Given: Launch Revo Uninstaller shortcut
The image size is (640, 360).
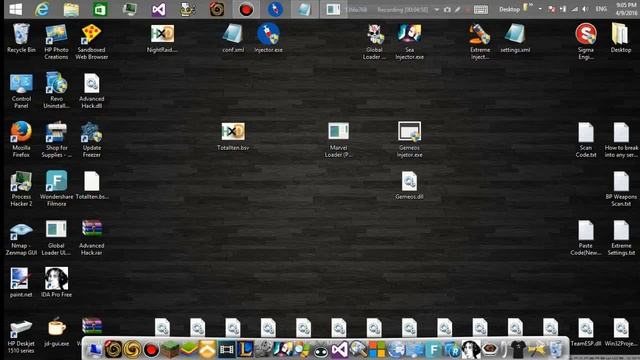Looking at the screenshot, I should coord(56,91).
